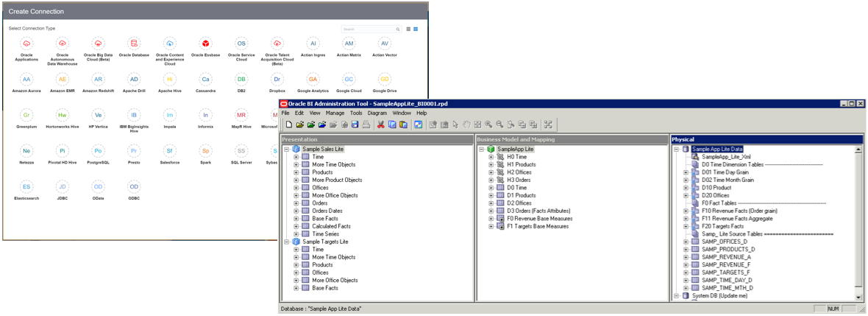Pick the Amazon Redshift connection icon
The image size is (868, 316).
click(98, 80)
